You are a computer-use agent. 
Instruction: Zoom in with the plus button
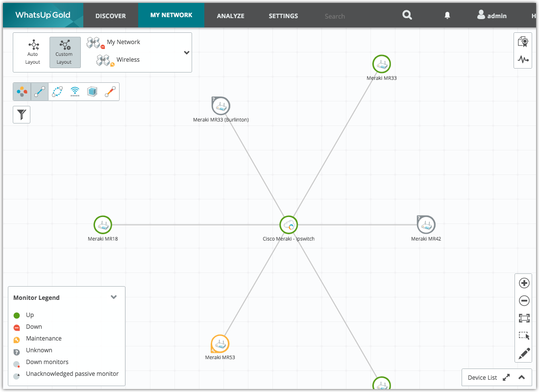[x=524, y=283]
